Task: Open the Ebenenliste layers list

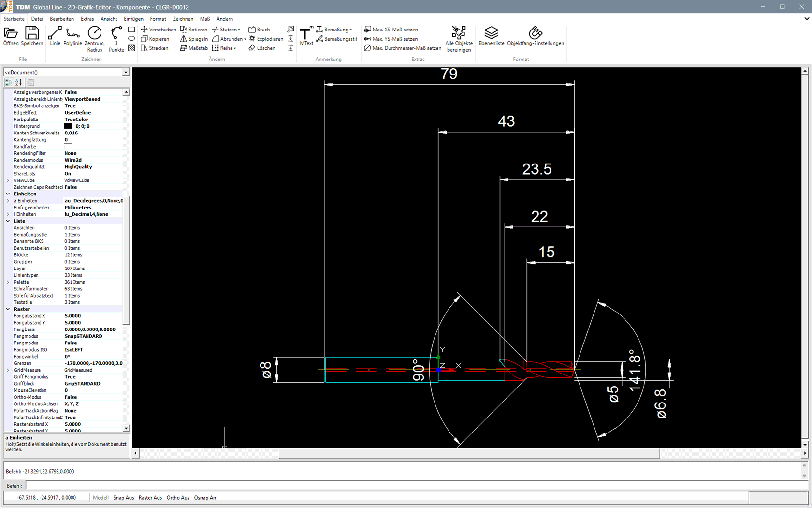Action: click(492, 36)
